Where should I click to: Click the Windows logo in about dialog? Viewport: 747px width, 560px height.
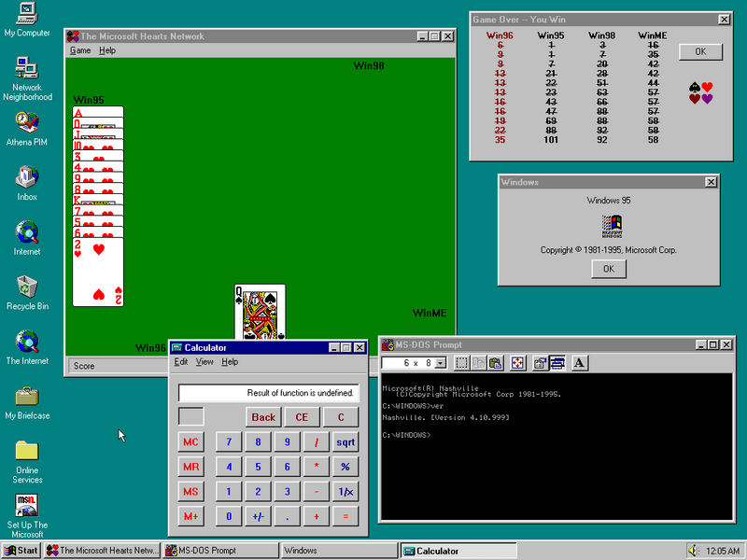click(612, 226)
